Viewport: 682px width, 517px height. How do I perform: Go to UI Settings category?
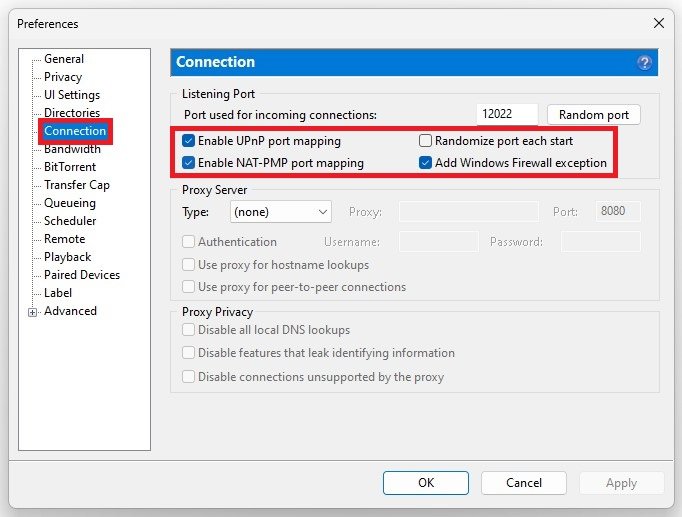(x=72, y=95)
